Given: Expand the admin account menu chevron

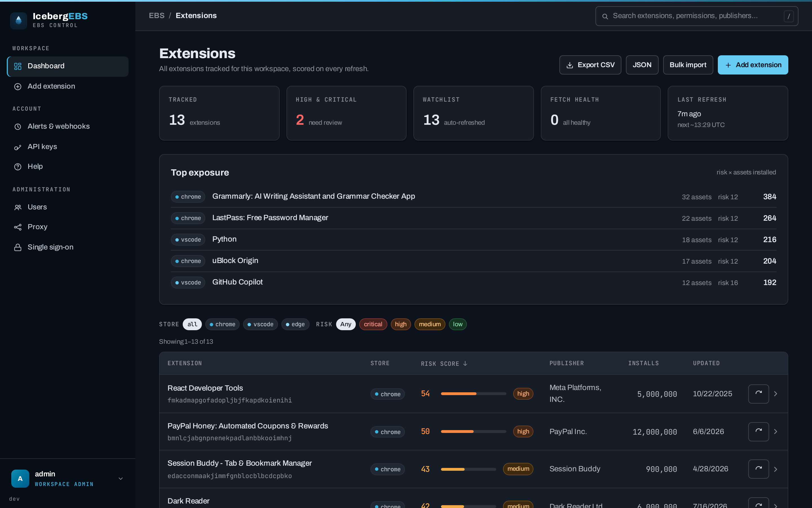Looking at the screenshot, I should coord(121,478).
